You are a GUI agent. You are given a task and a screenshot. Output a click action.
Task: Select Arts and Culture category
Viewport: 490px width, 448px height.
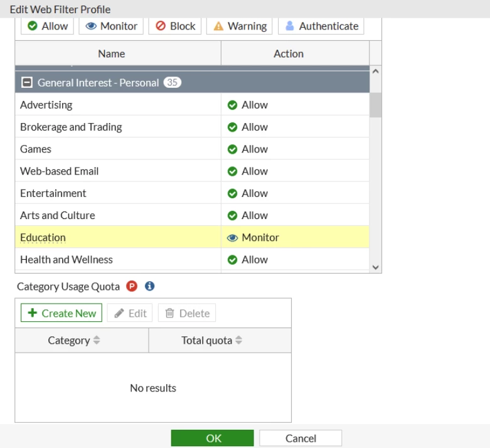(x=192, y=215)
